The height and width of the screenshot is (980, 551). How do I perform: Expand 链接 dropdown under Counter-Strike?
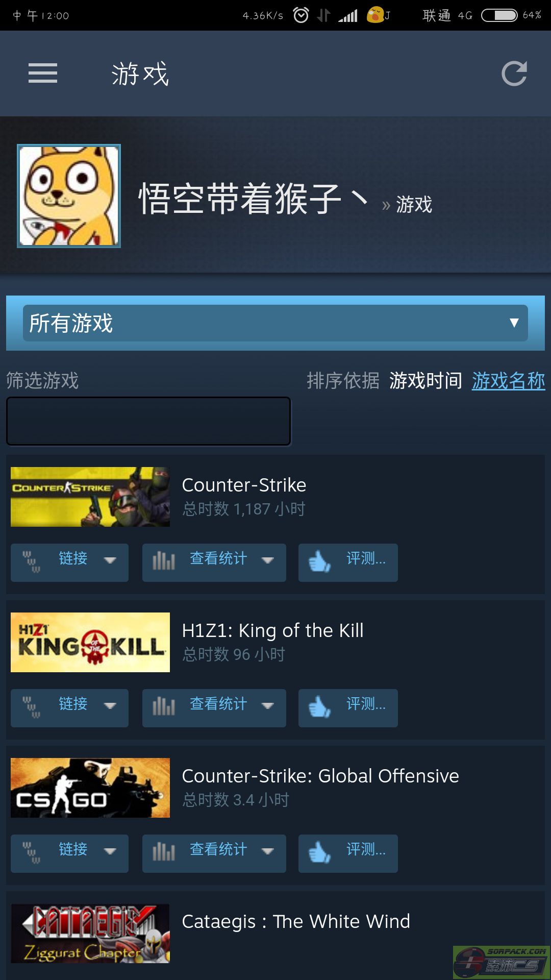(69, 562)
